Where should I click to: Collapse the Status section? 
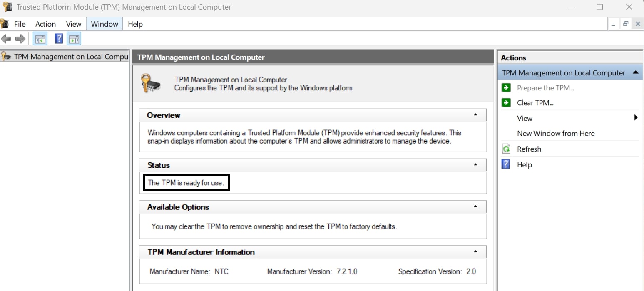475,165
